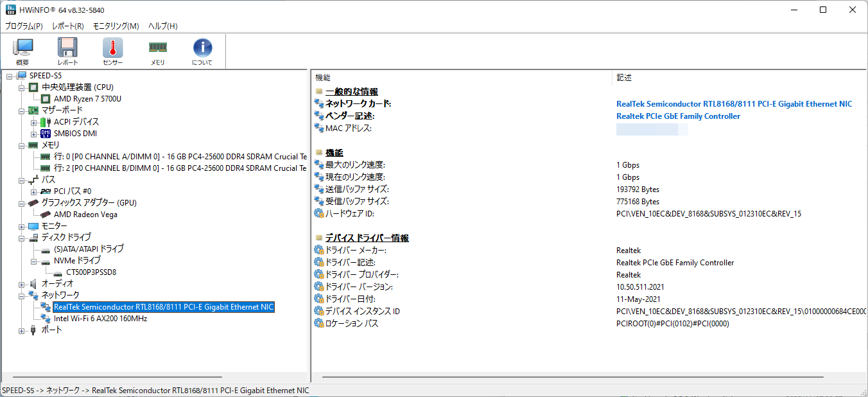This screenshot has width=868, height=397.
Task: Open the 概要 (Summary) toolbar icon
Action: [x=22, y=51]
